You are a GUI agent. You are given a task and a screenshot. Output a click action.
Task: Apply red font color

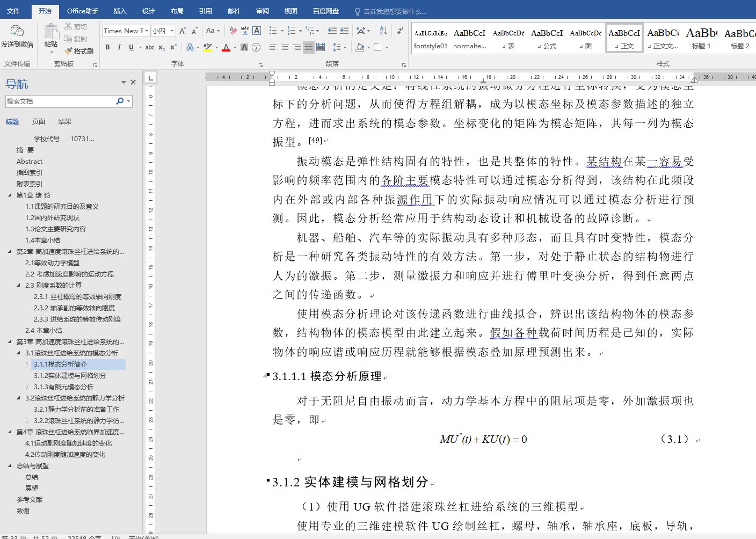pyautogui.click(x=226, y=47)
